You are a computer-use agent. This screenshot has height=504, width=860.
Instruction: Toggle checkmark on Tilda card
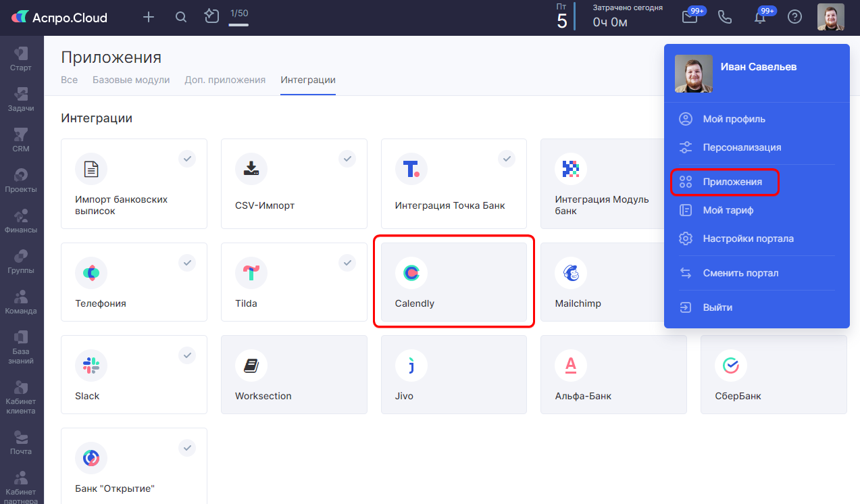pos(347,263)
